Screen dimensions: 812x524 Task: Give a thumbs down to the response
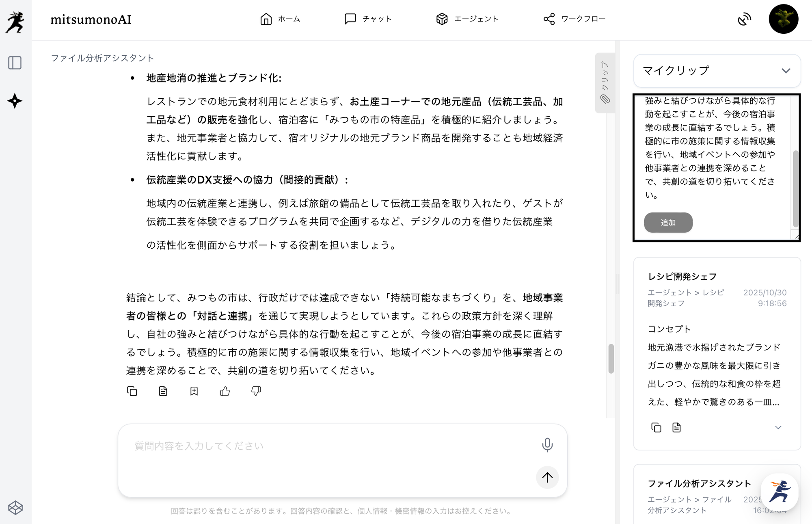click(256, 391)
